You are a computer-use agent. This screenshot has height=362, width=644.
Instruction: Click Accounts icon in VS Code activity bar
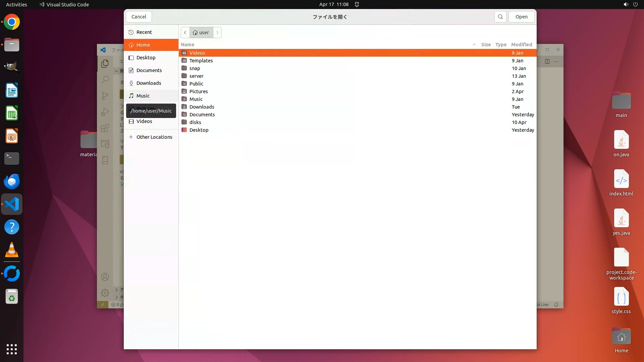105,277
